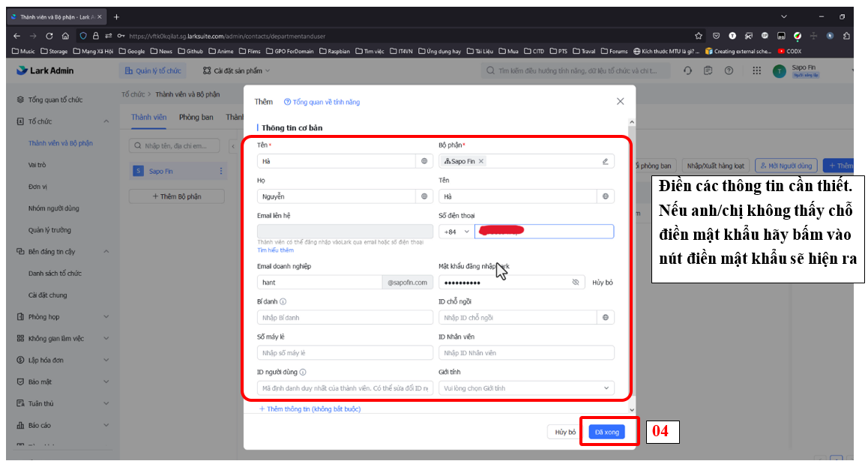Click the Thêm Bộ phận button

(x=177, y=196)
